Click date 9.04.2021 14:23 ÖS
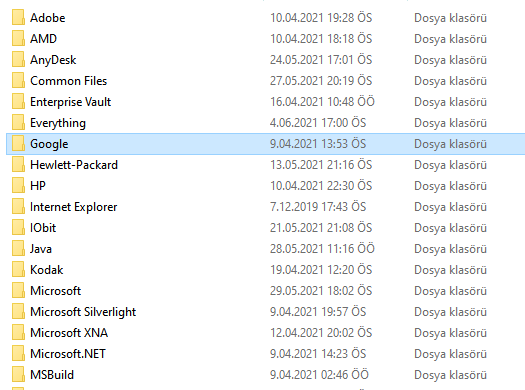This screenshot has height=390, width=525. [x=318, y=354]
